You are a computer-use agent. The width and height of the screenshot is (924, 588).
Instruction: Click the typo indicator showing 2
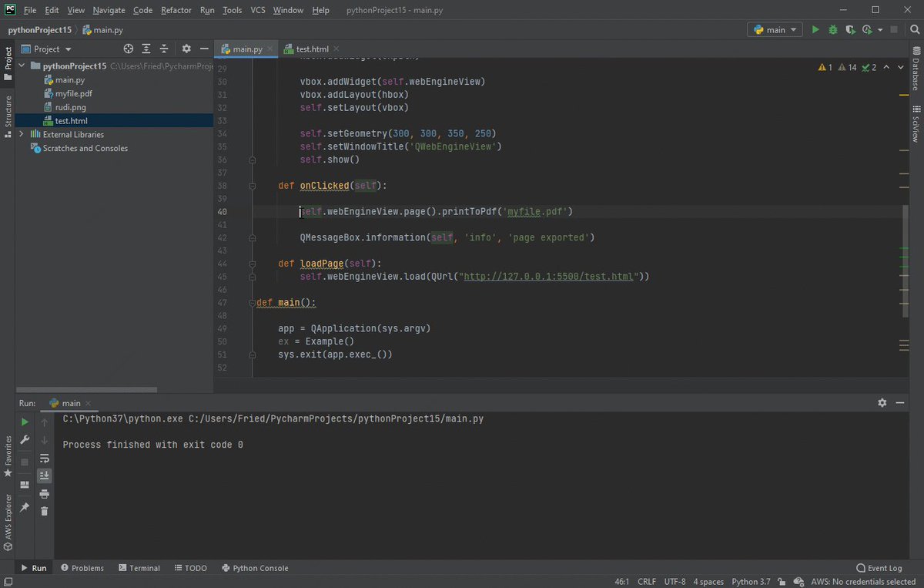(869, 68)
